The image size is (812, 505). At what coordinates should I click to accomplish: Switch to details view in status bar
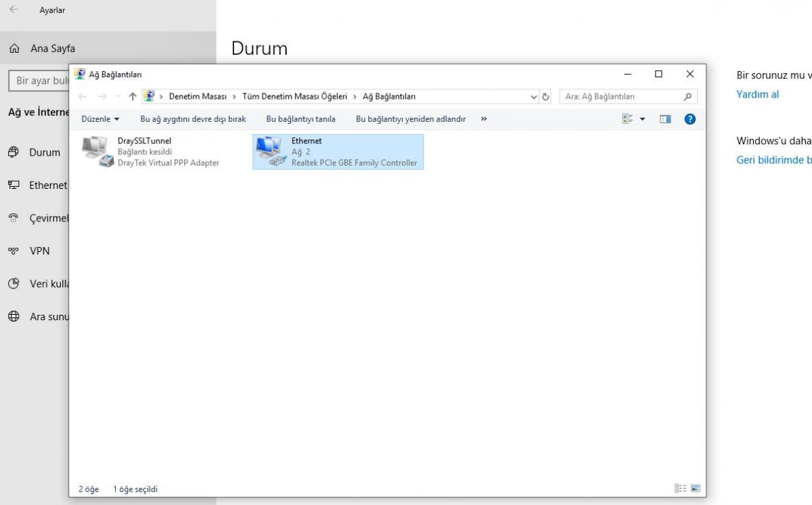pos(680,489)
